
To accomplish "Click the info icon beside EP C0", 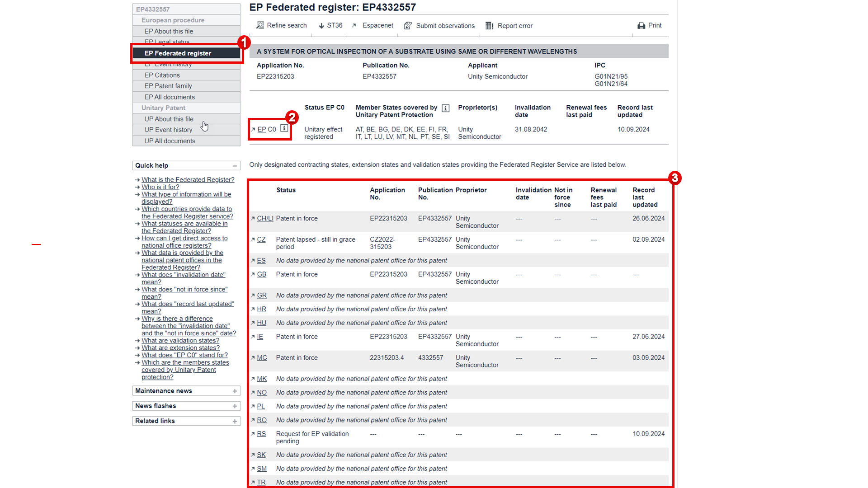I will pyautogui.click(x=284, y=128).
